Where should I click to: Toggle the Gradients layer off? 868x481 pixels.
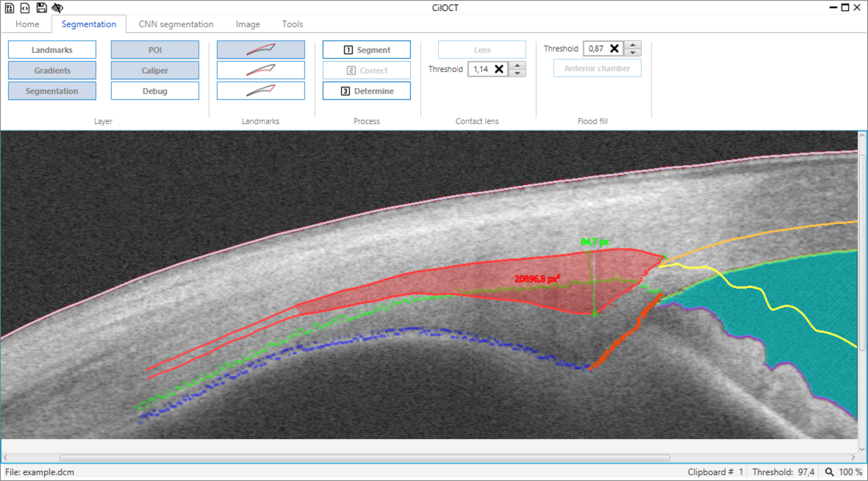pyautogui.click(x=52, y=70)
